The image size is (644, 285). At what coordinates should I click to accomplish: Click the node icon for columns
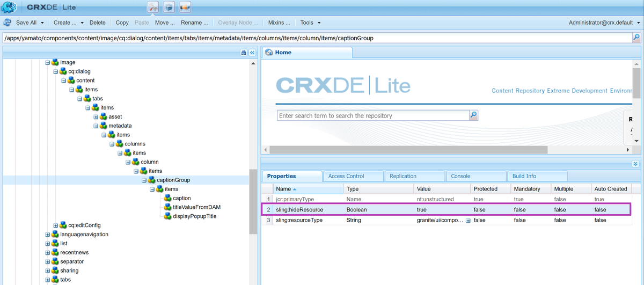tap(120, 144)
